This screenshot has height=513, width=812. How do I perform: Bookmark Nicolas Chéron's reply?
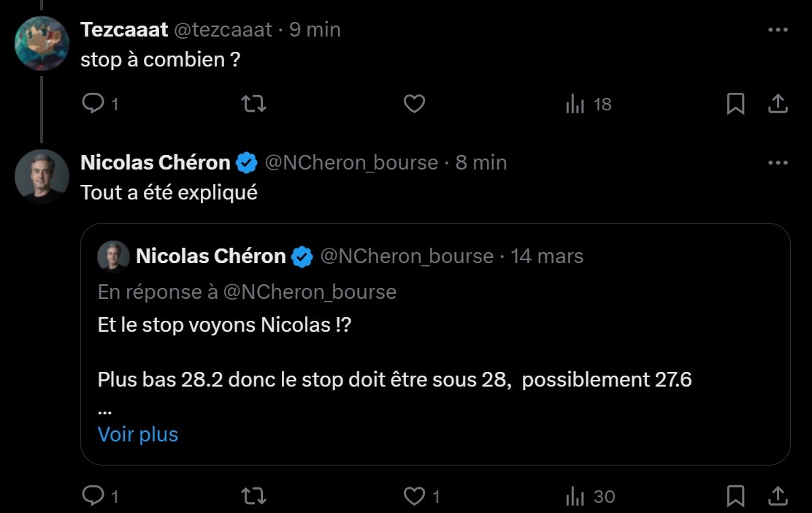click(x=735, y=497)
